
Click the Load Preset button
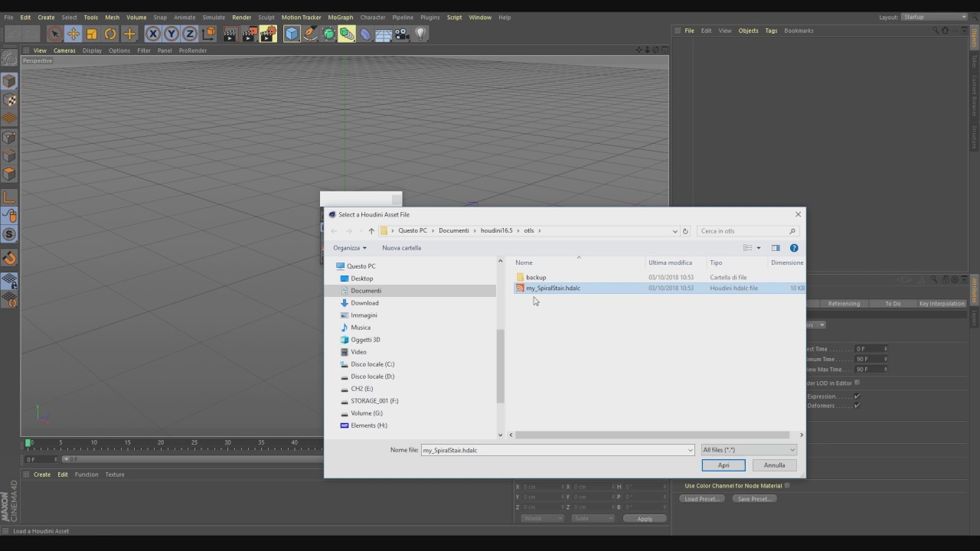701,499
